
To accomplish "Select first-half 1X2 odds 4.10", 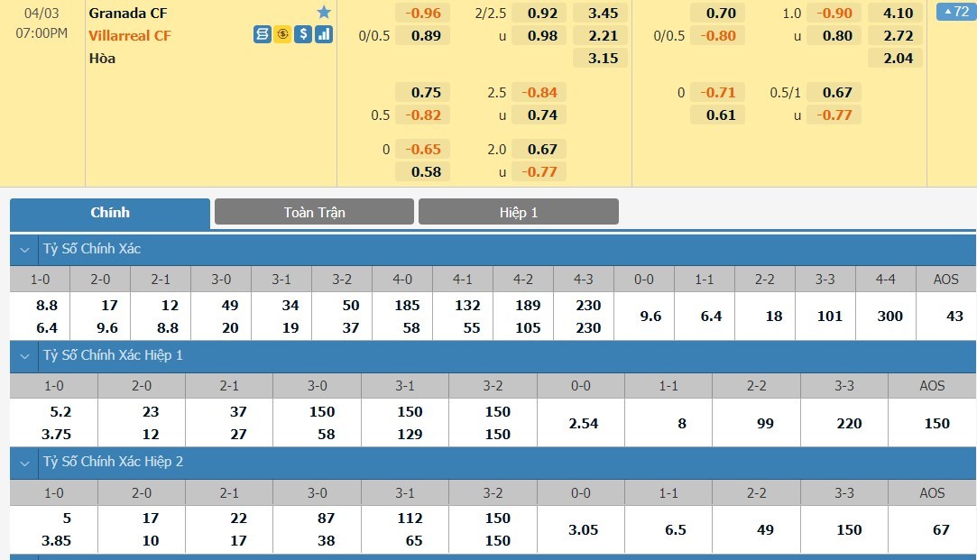I will click(x=899, y=14).
